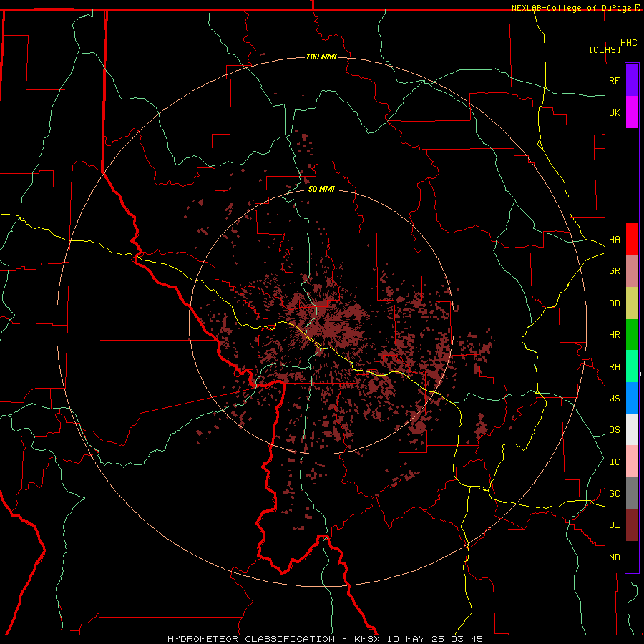Click the GC legend label

coord(614,493)
